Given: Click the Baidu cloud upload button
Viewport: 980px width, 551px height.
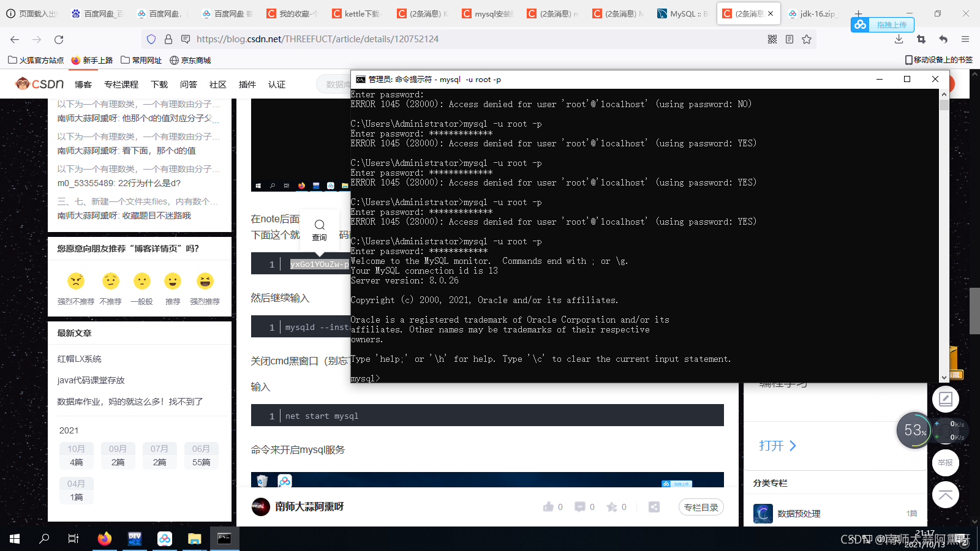Looking at the screenshot, I should tap(883, 24).
